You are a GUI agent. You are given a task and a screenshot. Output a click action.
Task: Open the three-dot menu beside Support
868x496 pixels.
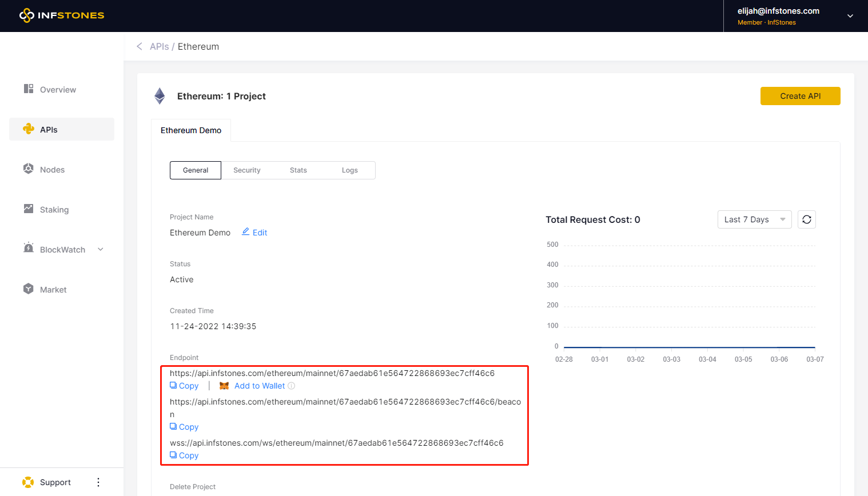coord(98,482)
